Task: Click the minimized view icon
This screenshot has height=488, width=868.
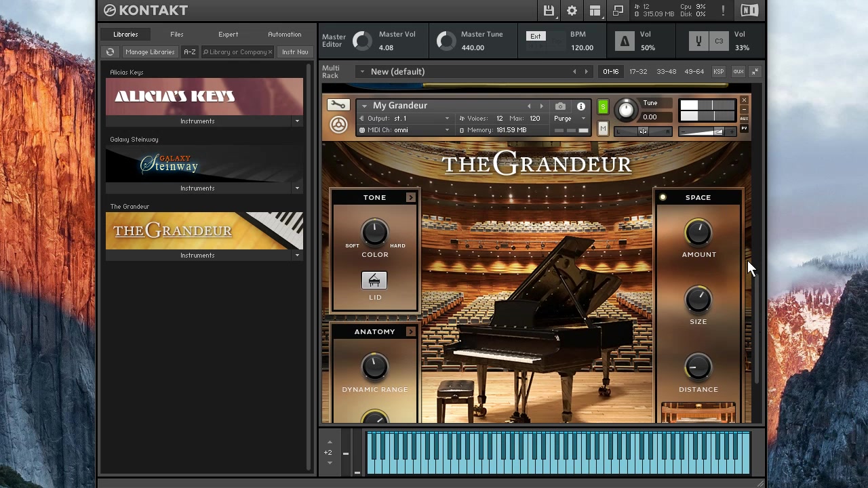Action: 618,10
